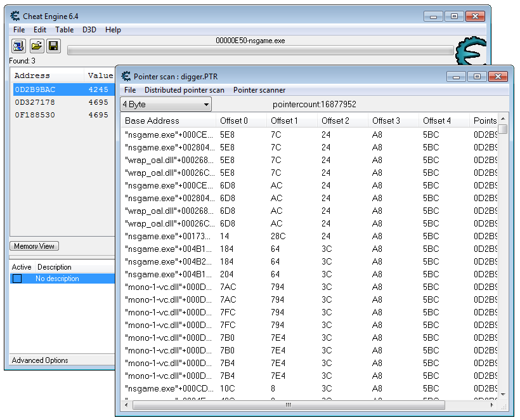Click the Memory View button
The image size is (520, 420).
(34, 246)
